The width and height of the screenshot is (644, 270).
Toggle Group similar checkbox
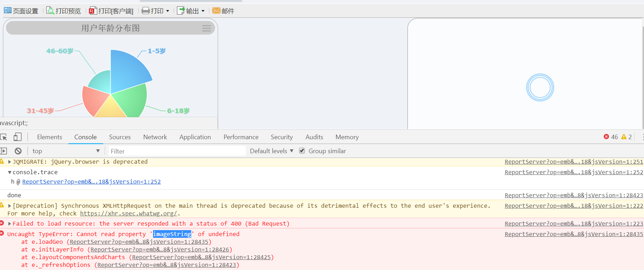click(302, 151)
